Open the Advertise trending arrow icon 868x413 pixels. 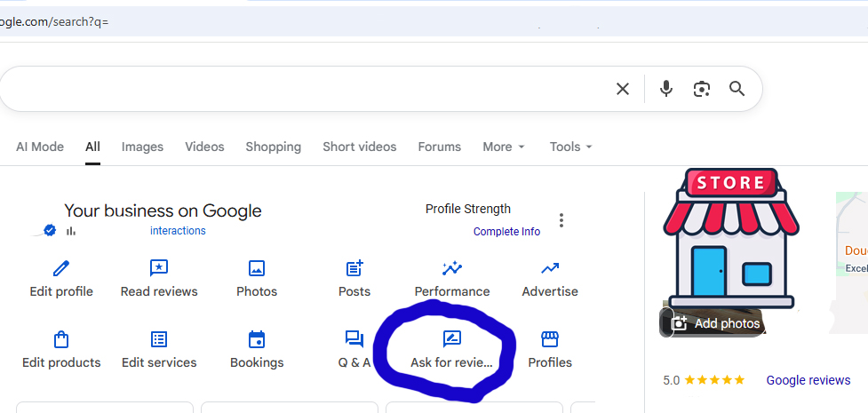(550, 268)
